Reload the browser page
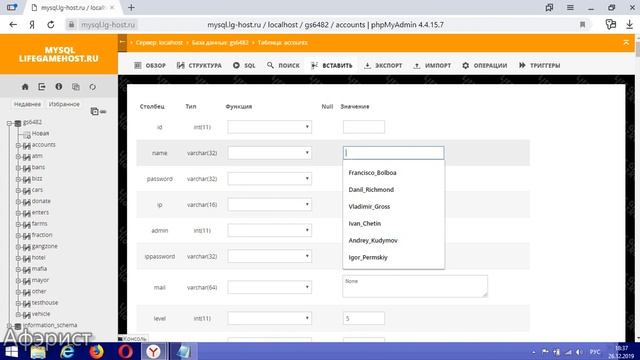640x360 pixels. (x=51, y=24)
